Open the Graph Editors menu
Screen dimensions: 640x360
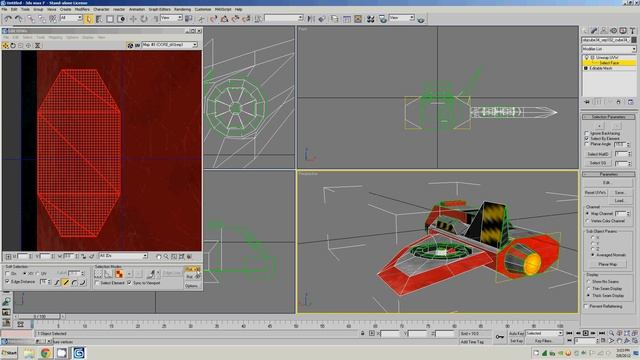[x=160, y=9]
